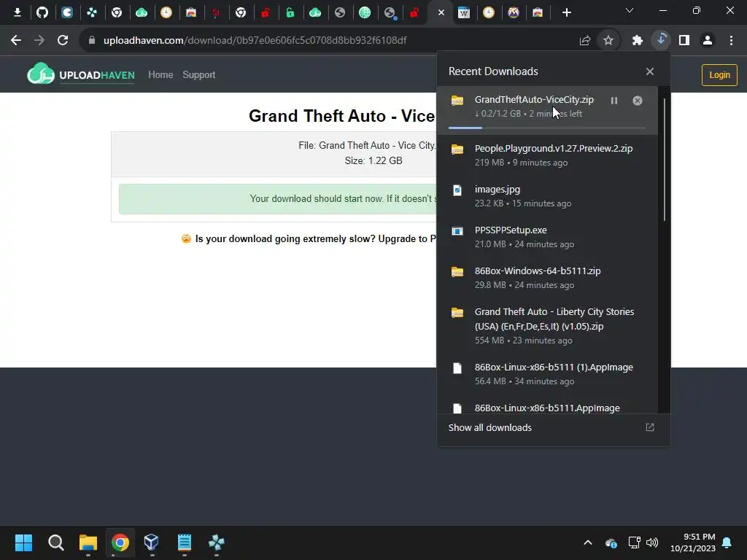Click the installer icon of PPSSPPSetup.exe
This screenshot has width=747, height=560.
coord(457,231)
